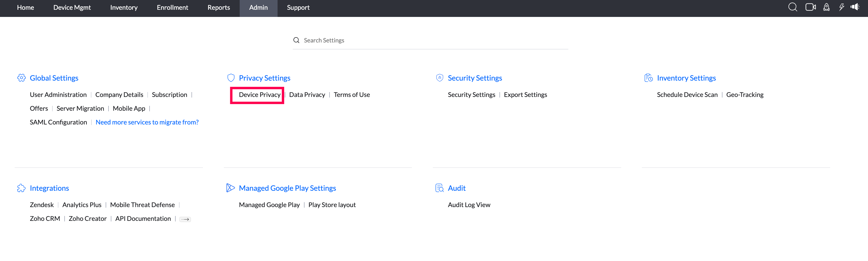Viewport: 868px width, 261px height.
Task: Open Subscription settings
Action: [x=169, y=95]
